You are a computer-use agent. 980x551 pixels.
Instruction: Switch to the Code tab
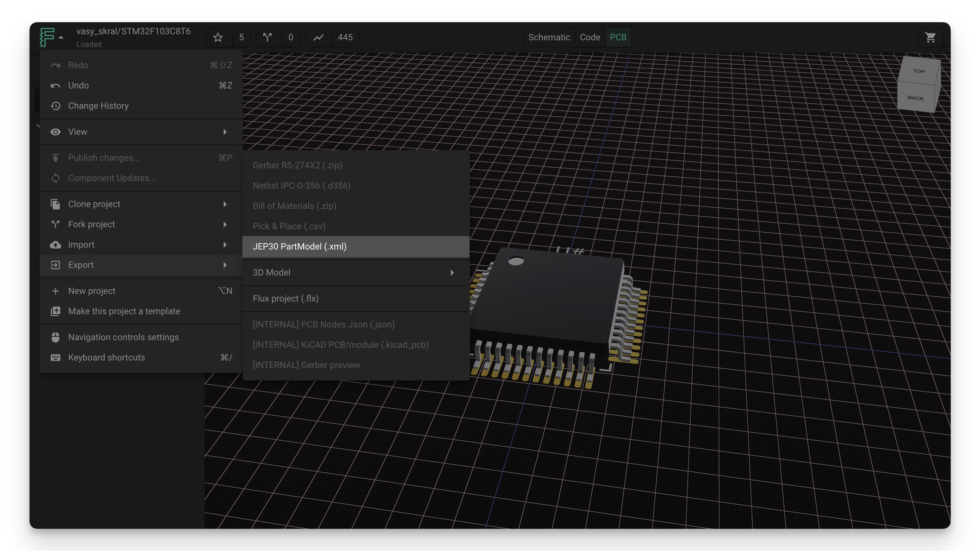590,37
